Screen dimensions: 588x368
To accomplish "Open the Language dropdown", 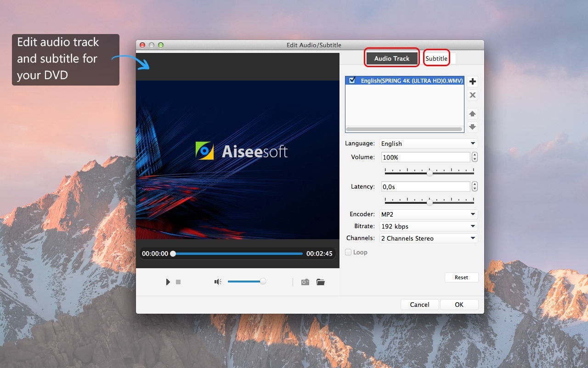I will click(429, 144).
